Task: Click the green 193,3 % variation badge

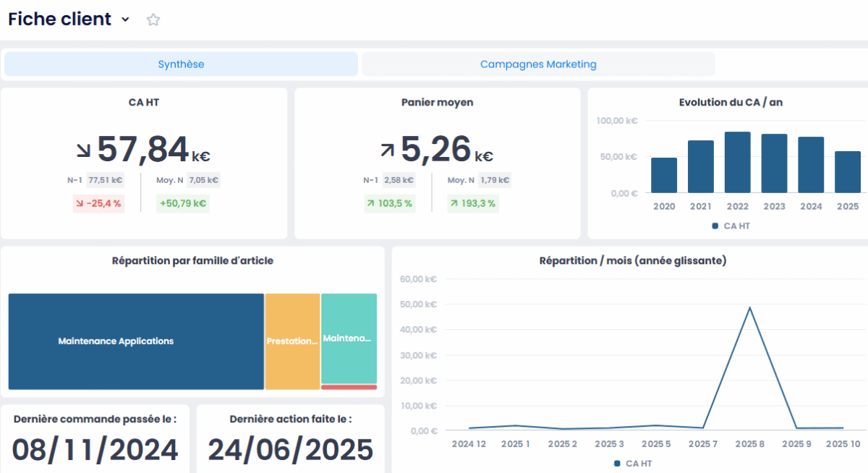Action: [x=473, y=204]
